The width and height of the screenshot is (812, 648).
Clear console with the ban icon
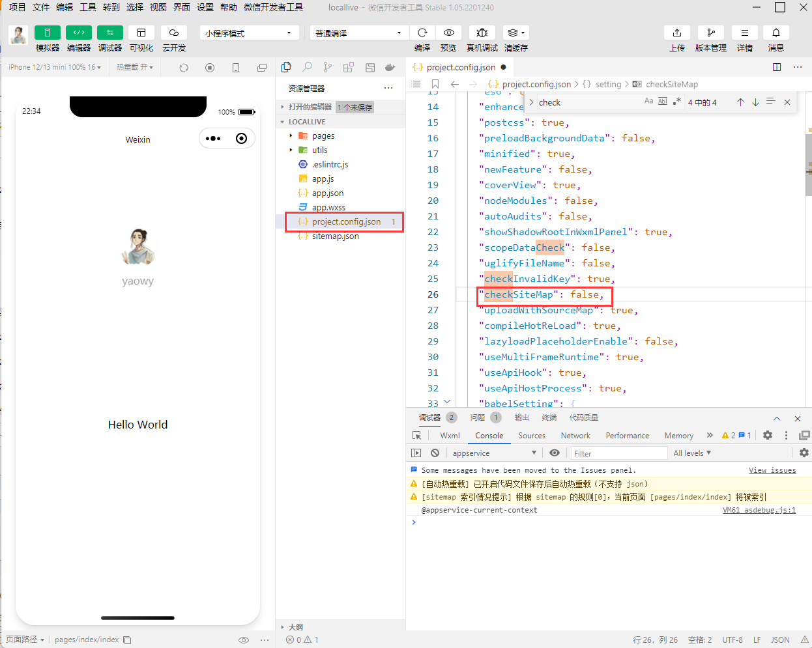pyautogui.click(x=435, y=453)
